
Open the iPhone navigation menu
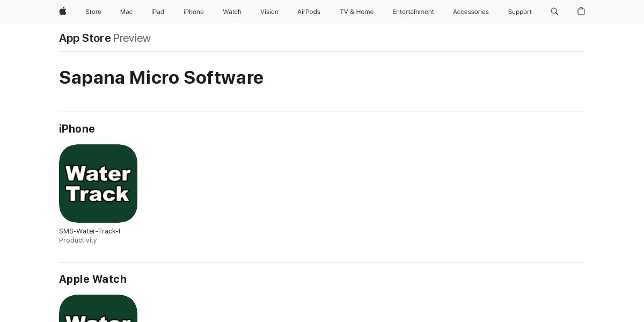194,12
